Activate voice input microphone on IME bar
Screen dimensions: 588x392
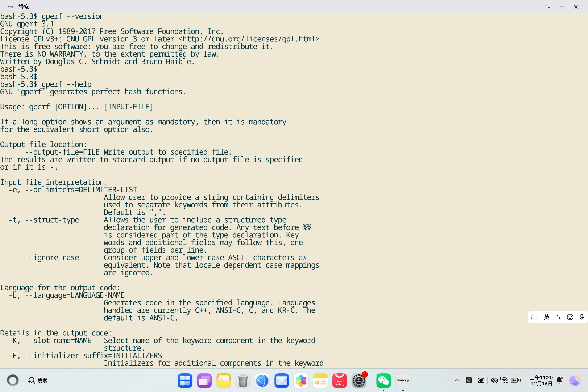pyautogui.click(x=582, y=317)
